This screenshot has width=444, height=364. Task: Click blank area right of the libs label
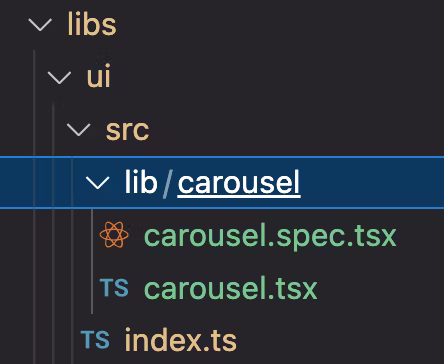(x=280, y=25)
